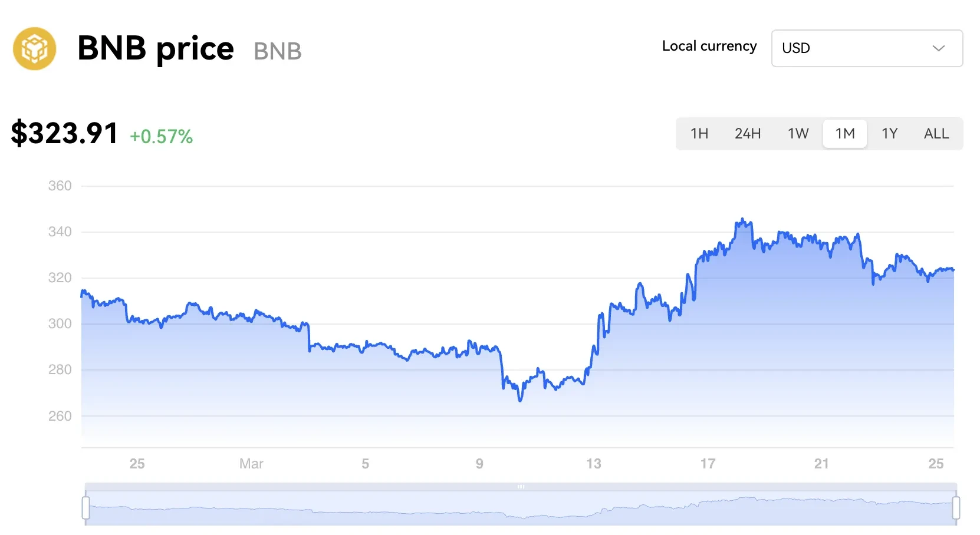Image resolution: width=980 pixels, height=535 pixels.
Task: Click the "13" x-axis date label
Action: point(594,464)
